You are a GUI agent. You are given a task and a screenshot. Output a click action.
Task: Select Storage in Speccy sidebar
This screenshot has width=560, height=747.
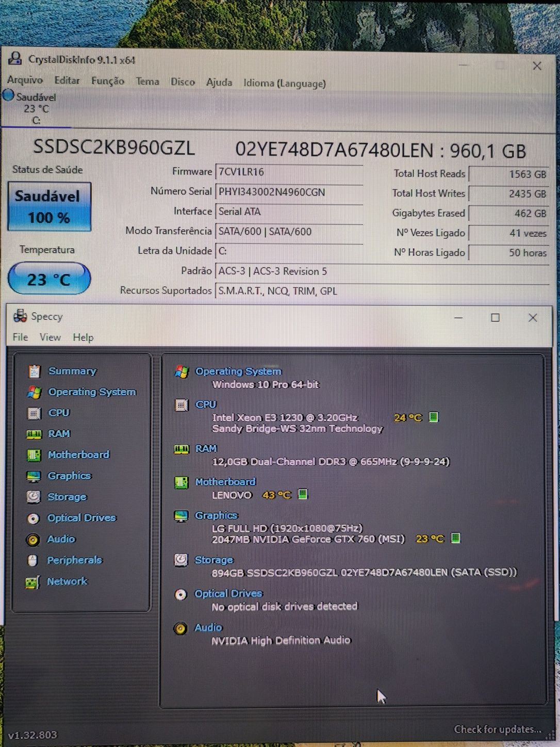(x=67, y=497)
